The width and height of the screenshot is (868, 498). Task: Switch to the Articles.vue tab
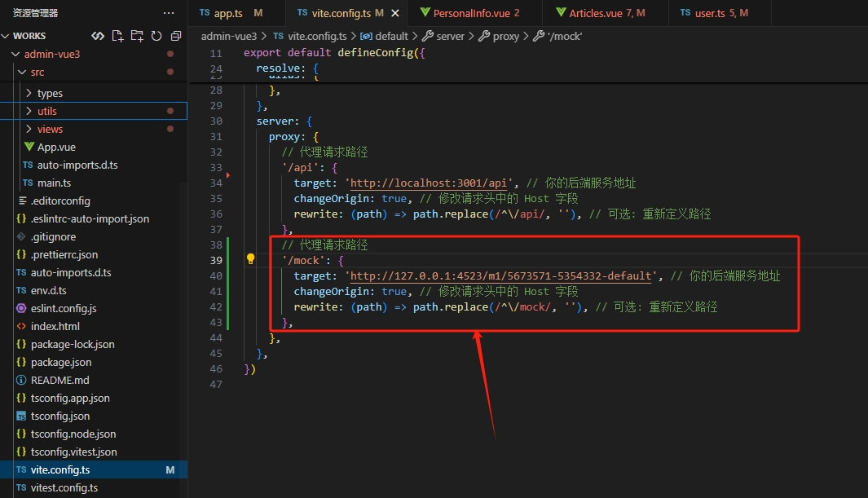tap(606, 13)
